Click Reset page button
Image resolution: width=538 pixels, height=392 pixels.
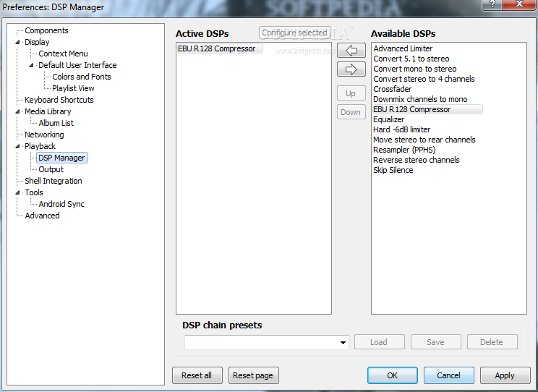253,375
